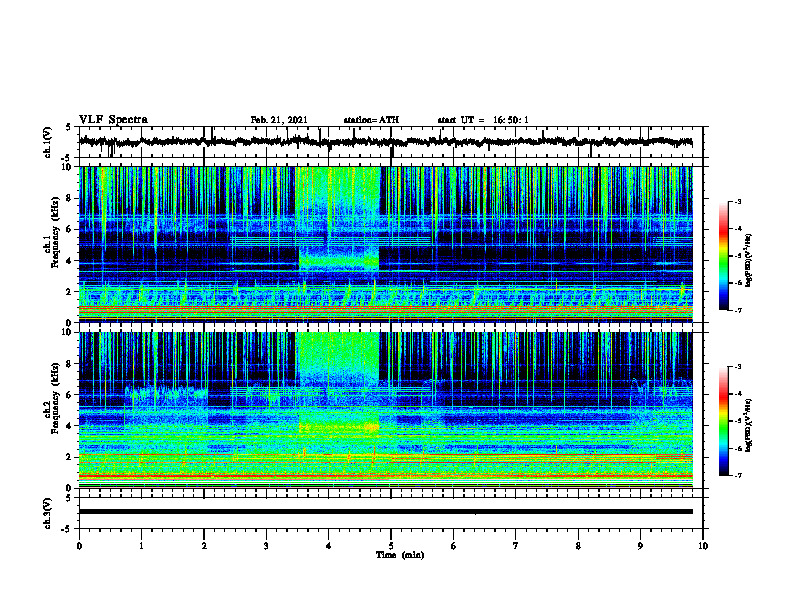Screen dimensions: 792x612
Task: Click the ch.1 spectrogram color scale bar
Action: click(723, 256)
